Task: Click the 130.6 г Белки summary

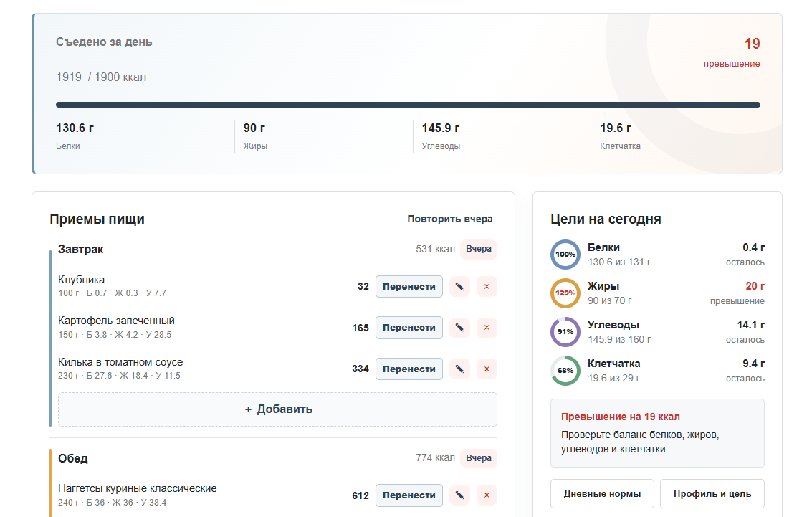Action: coord(75,136)
